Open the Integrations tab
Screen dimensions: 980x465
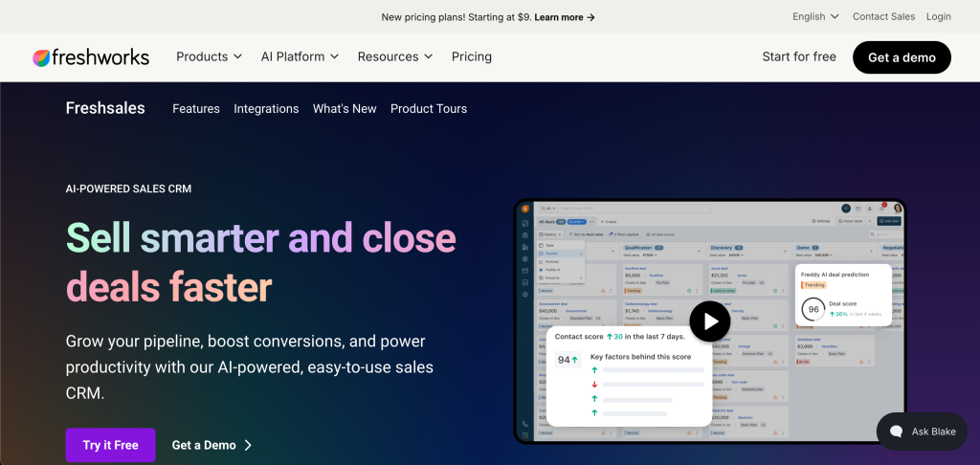click(266, 109)
